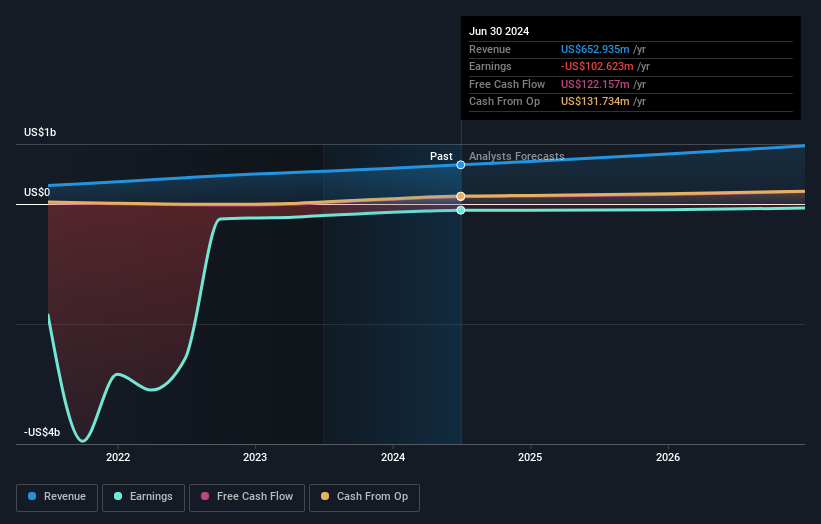821x524 pixels.
Task: Select the blue Revenue data point marker
Action: [x=461, y=165]
